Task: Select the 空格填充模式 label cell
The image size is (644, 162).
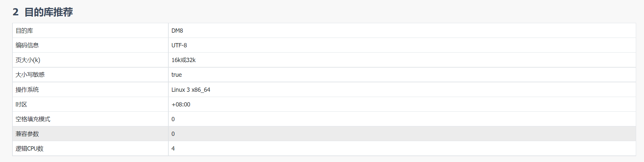Action: (90, 119)
